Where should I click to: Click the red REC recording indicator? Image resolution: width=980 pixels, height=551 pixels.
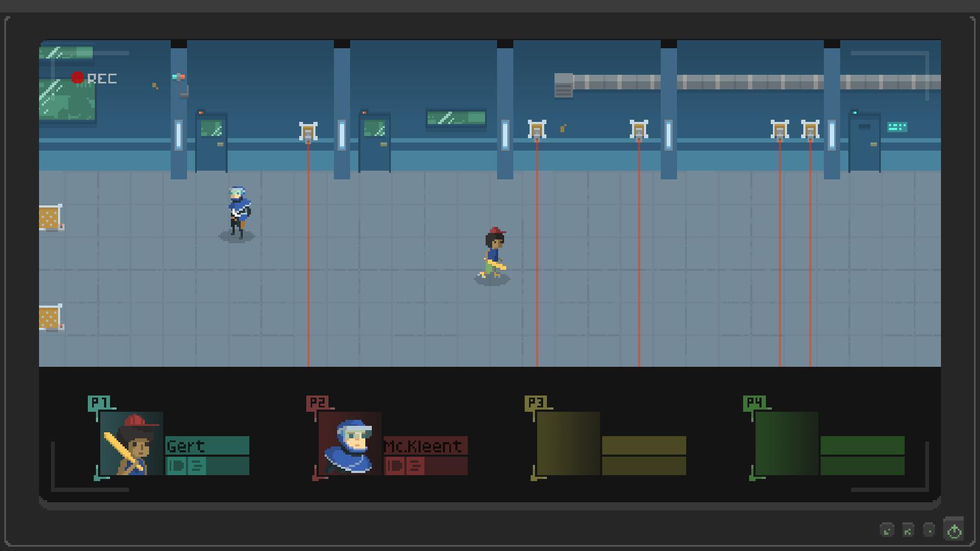[x=94, y=79]
